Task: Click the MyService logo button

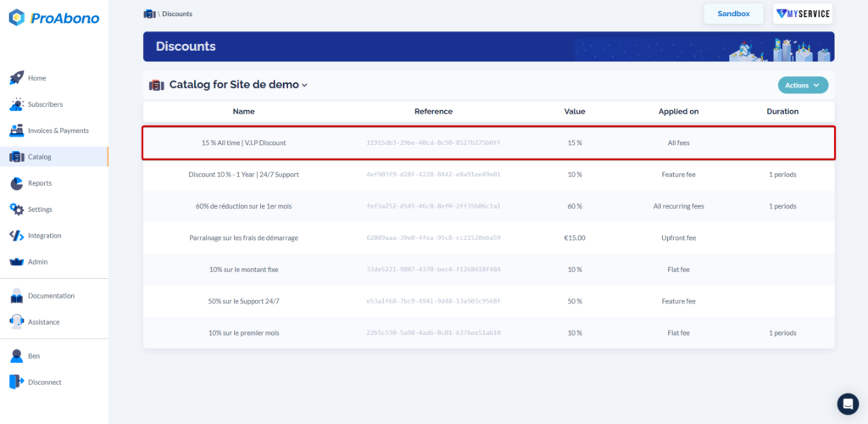Action: click(x=803, y=14)
